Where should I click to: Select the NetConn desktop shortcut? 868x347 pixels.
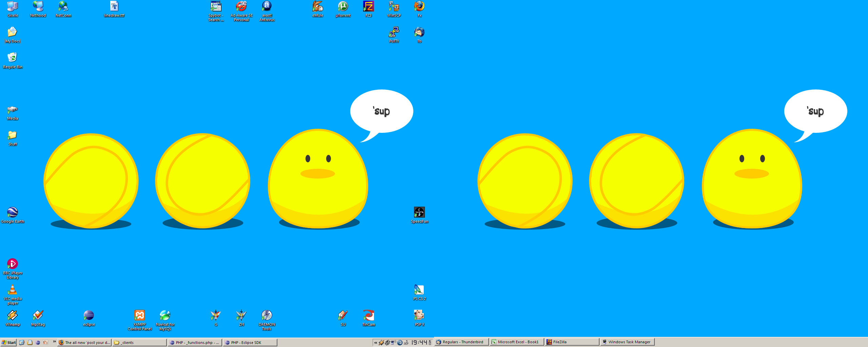pos(63,9)
